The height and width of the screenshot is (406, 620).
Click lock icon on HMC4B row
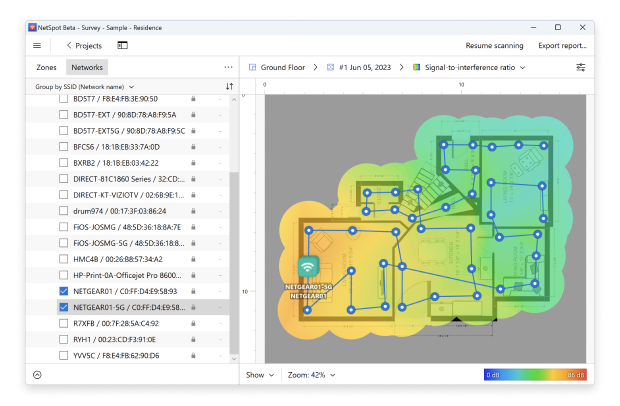pos(193,259)
